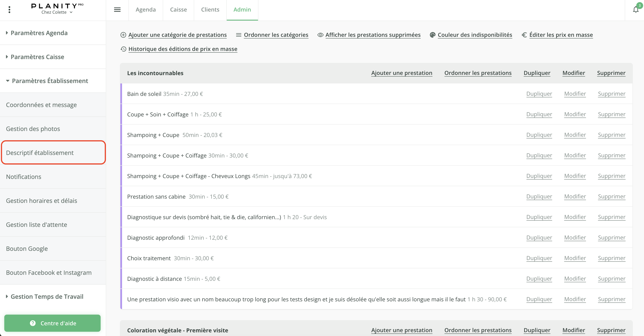Click the reorder lines icon for categories

239,35
